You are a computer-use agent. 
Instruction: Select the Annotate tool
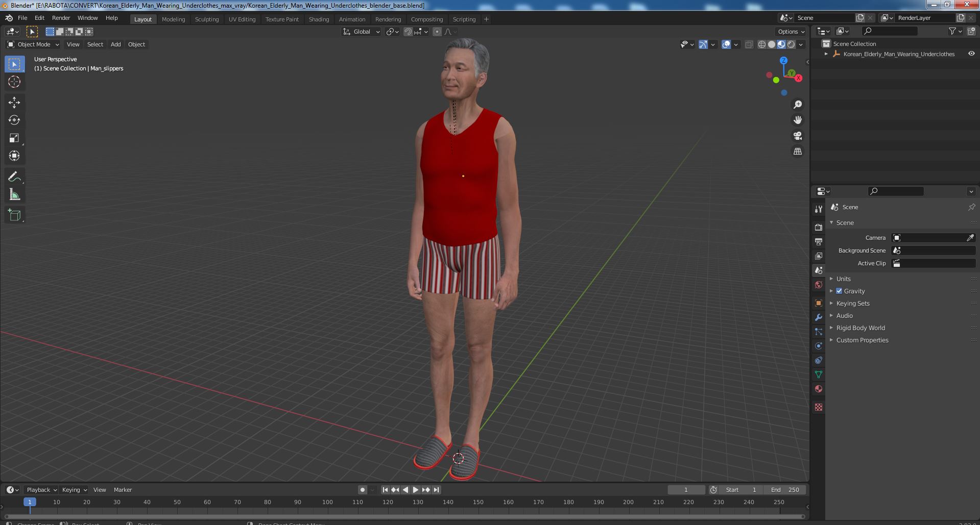[x=14, y=177]
